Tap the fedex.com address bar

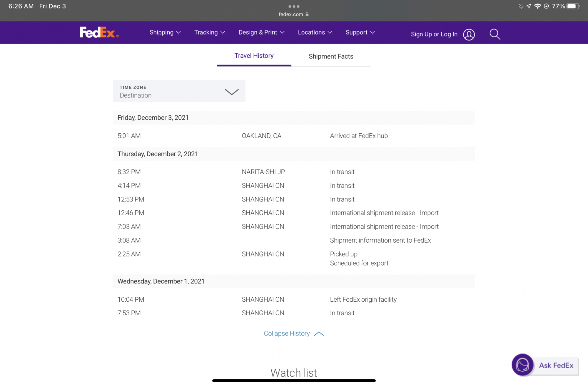tap(290, 14)
